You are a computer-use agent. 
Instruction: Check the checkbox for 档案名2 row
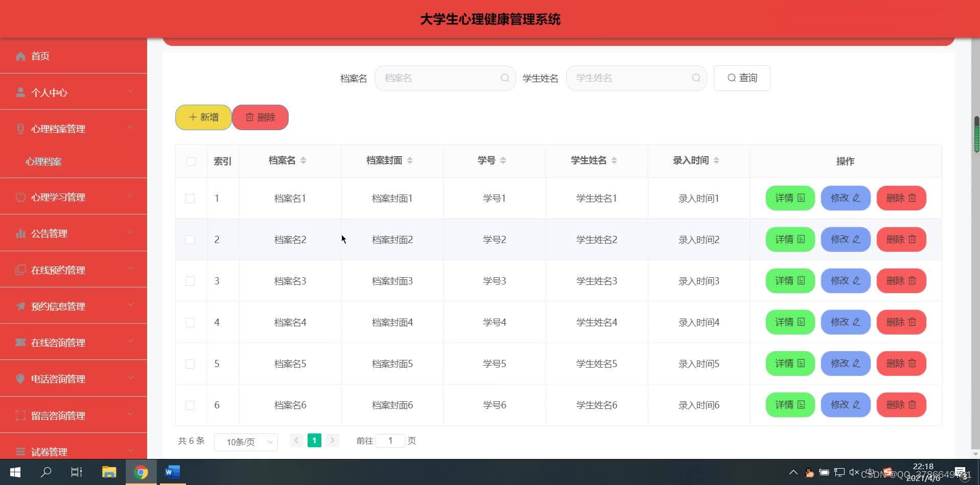[x=191, y=239]
